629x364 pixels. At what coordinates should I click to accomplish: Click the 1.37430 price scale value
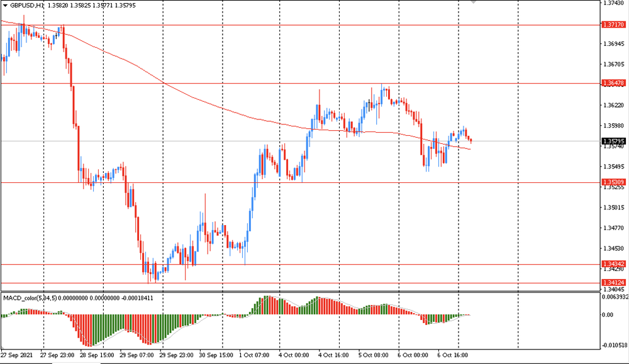(613, 3)
